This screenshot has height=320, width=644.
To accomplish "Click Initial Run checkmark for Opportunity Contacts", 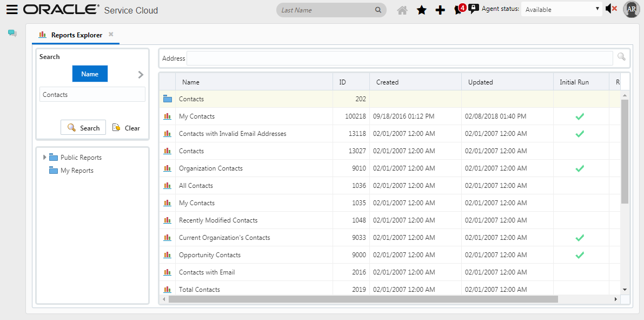I will tap(580, 255).
